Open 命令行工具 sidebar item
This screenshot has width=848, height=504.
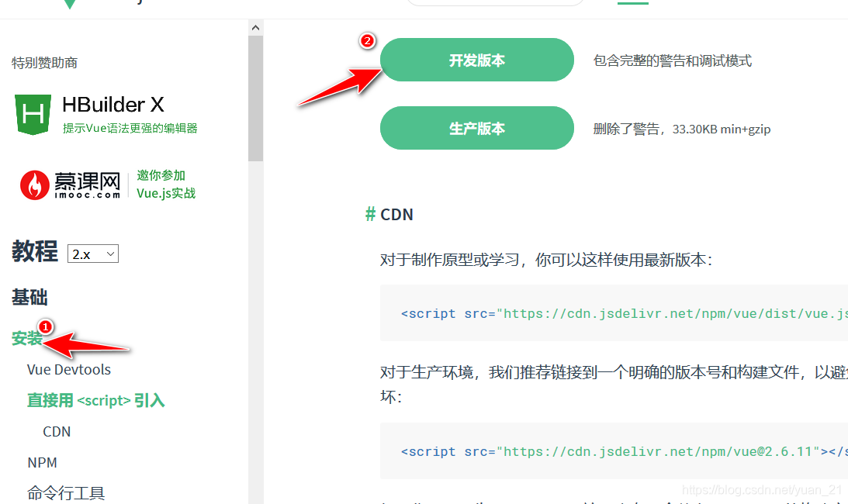[x=66, y=493]
